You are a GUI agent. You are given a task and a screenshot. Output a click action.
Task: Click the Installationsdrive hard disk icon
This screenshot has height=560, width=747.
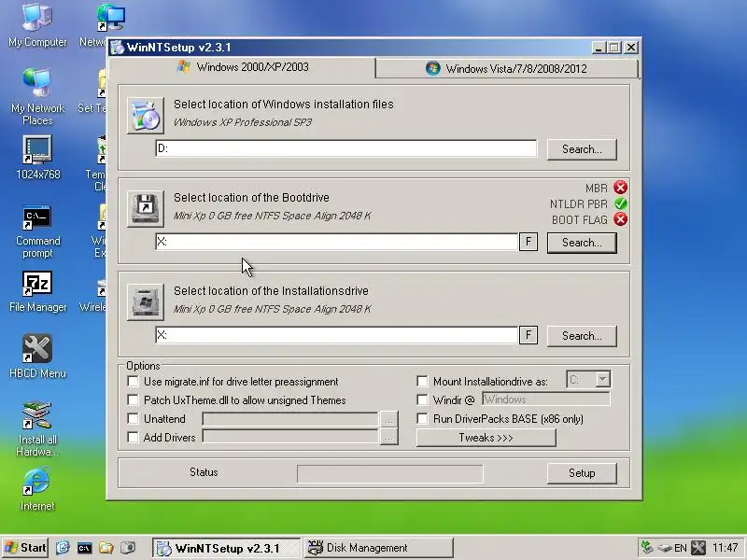[146, 302]
